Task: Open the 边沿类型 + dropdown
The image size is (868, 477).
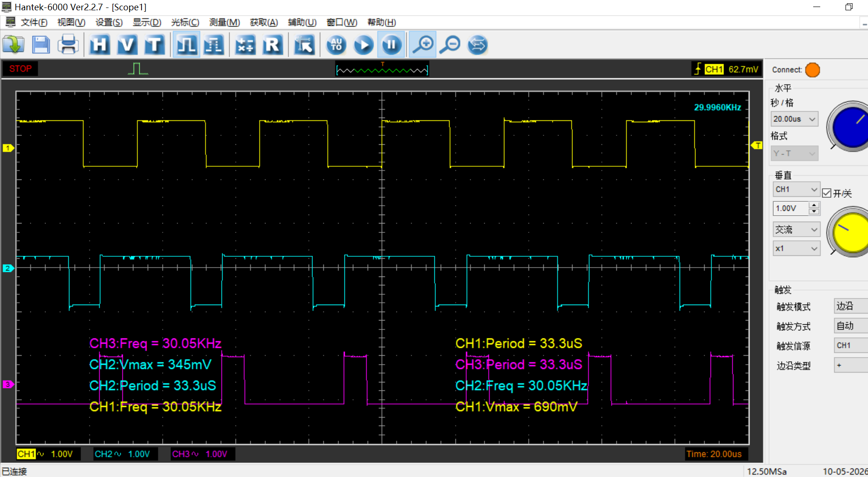Action: tap(851, 365)
